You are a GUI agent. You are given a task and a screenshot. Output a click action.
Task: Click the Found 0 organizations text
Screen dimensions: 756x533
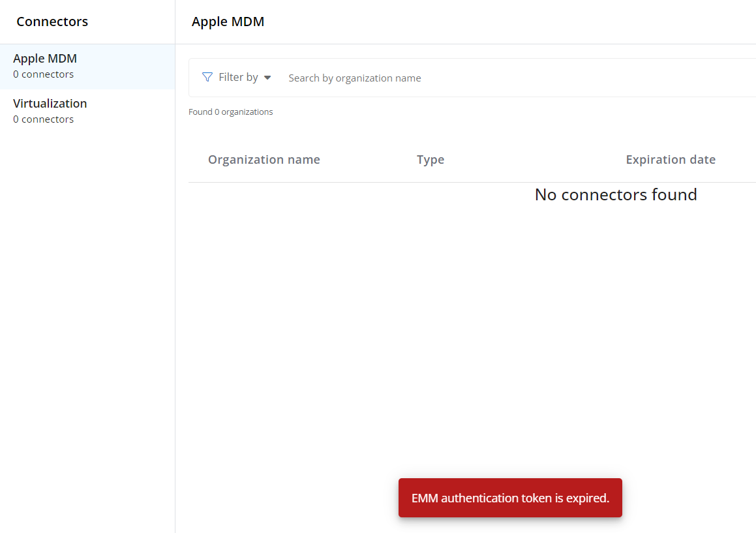pyautogui.click(x=230, y=112)
